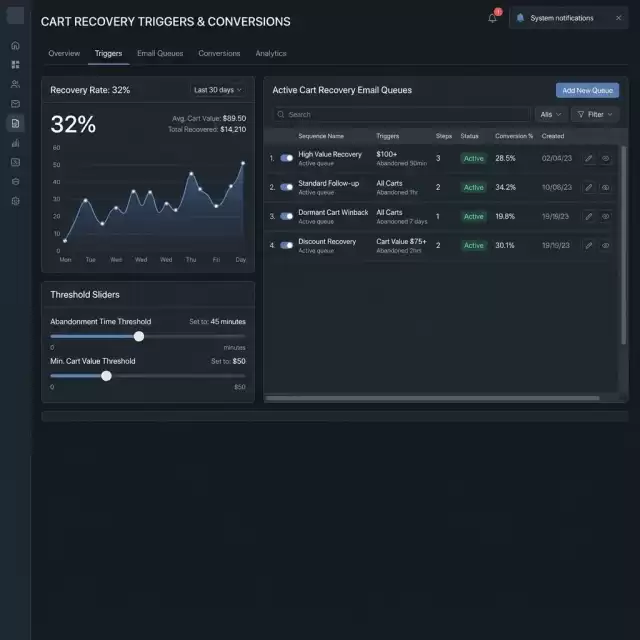The image size is (640, 640).
Task: Click the Add New Queue button
Action: (587, 90)
